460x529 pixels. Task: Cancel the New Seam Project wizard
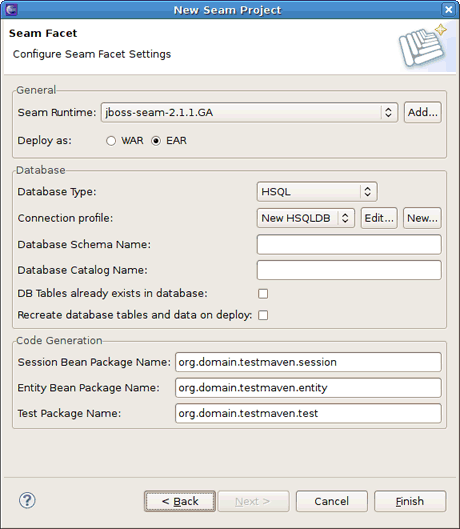click(x=331, y=501)
